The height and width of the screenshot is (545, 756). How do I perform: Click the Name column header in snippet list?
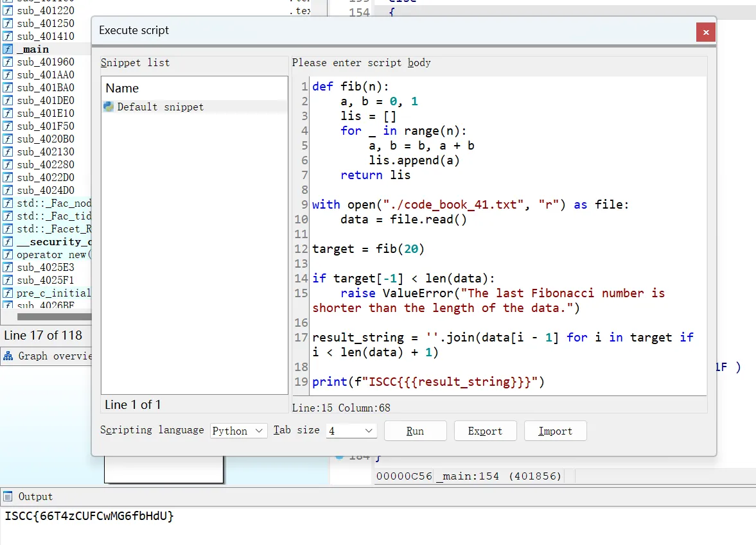[x=122, y=89]
